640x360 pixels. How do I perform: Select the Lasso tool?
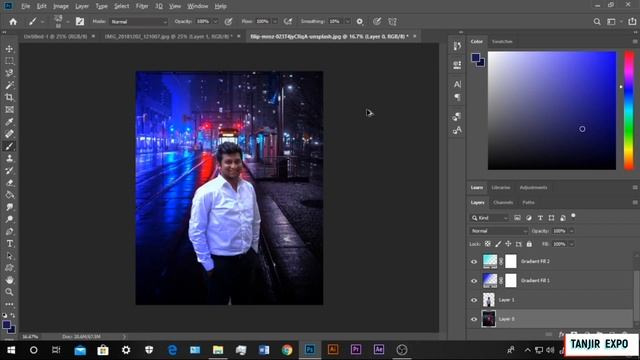tap(9, 73)
